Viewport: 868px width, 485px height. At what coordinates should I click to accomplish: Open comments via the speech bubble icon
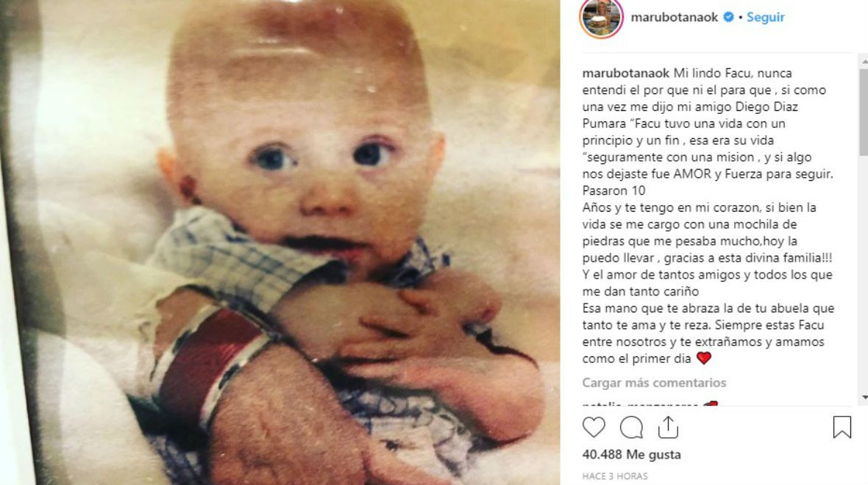pyautogui.click(x=631, y=428)
